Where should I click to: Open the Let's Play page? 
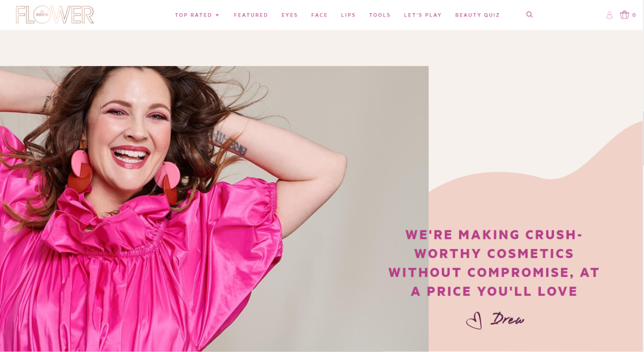point(423,15)
